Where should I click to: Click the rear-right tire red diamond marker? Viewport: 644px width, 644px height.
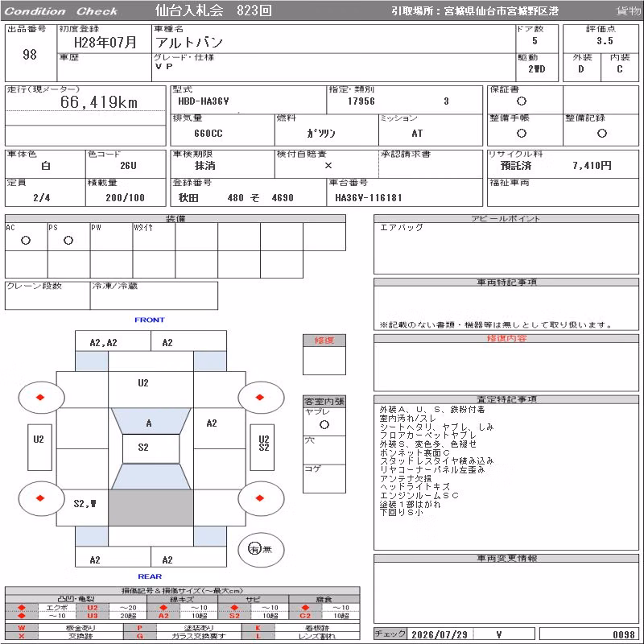tap(259, 498)
